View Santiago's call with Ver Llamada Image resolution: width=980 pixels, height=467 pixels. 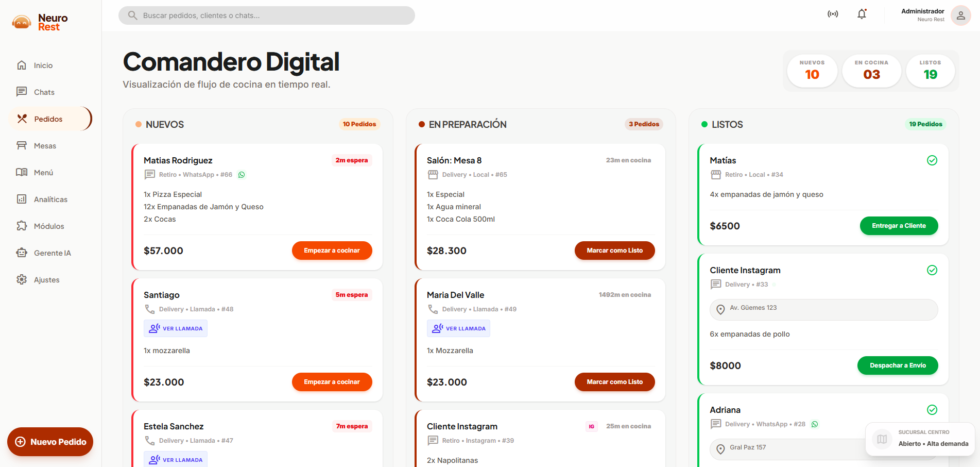(176, 328)
